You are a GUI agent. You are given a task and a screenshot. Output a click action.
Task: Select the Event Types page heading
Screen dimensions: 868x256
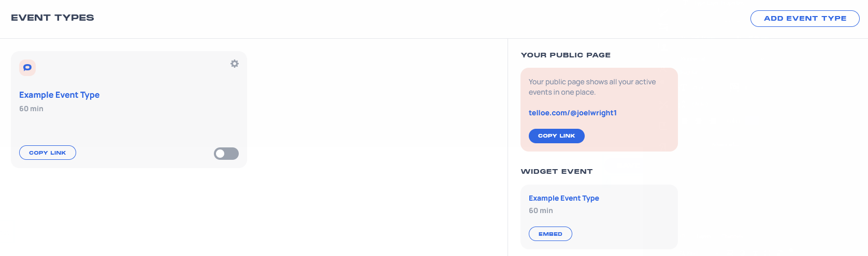pos(52,18)
